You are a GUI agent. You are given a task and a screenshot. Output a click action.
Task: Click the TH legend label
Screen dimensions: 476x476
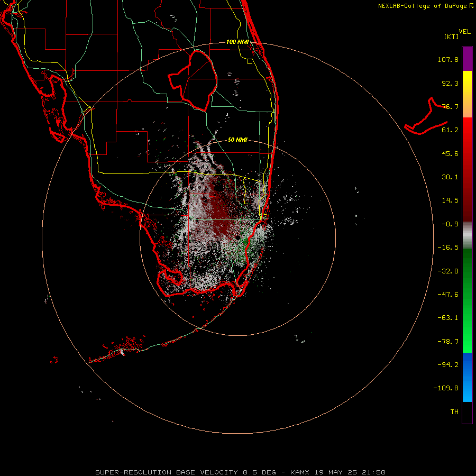[454, 412]
